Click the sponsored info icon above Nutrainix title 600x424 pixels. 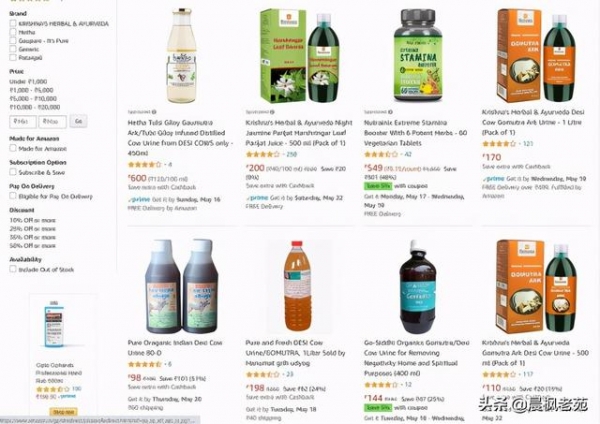coord(390,112)
